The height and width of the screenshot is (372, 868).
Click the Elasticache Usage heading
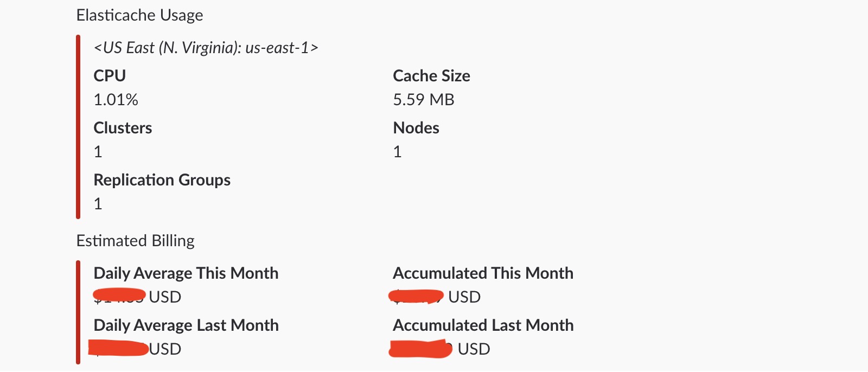(139, 15)
